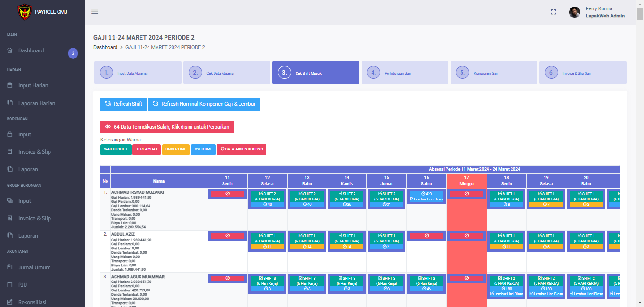This screenshot has width=644, height=307.
Task: Open Jurnal Umum in sidebar
Action: coord(34,267)
